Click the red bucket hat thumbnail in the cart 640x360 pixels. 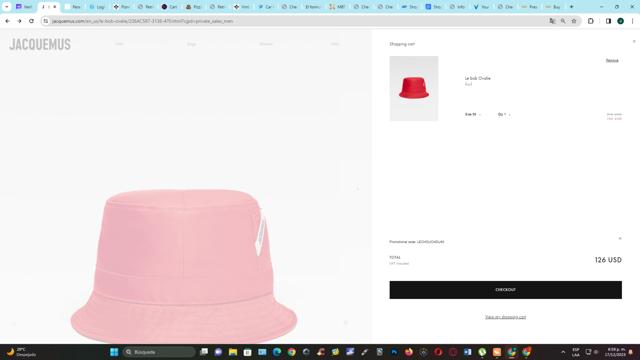pyautogui.click(x=413, y=89)
